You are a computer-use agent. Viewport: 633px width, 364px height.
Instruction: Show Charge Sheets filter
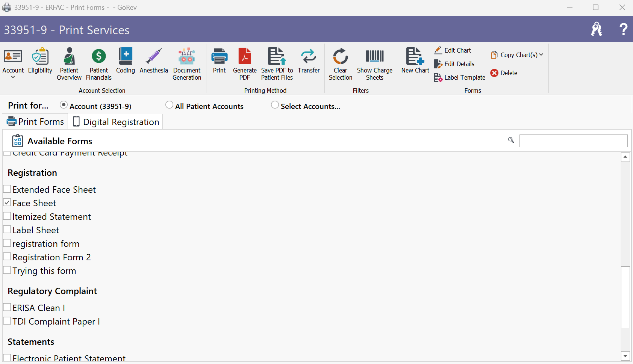pos(375,64)
